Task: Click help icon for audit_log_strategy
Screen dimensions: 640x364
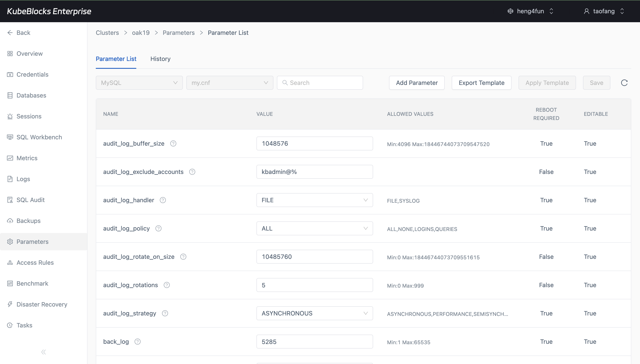Action: click(x=165, y=313)
